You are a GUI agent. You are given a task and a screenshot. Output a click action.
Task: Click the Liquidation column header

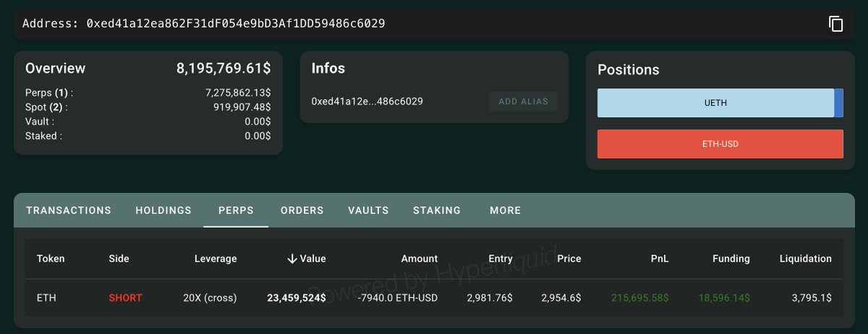[x=805, y=259]
